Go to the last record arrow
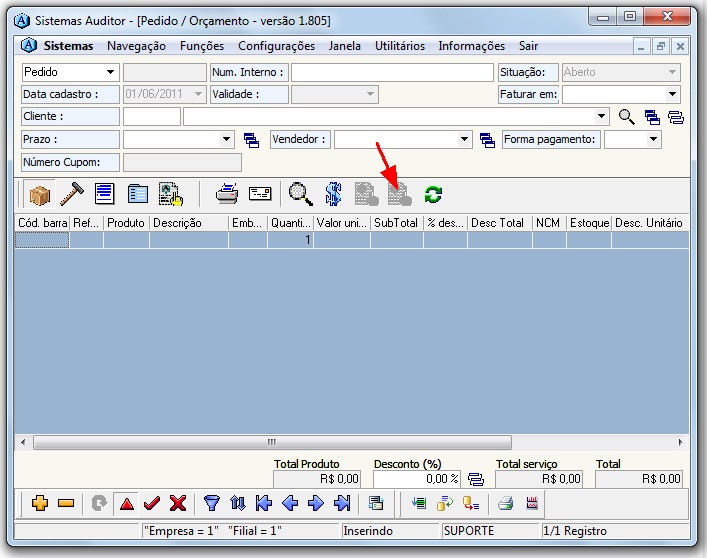Viewport: 707px width, 558px height. 342,503
